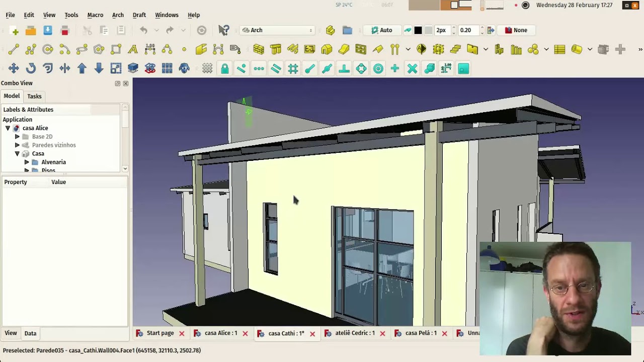Collapse the casa Alice document node
This screenshot has width=644, height=362.
pyautogui.click(x=8, y=128)
